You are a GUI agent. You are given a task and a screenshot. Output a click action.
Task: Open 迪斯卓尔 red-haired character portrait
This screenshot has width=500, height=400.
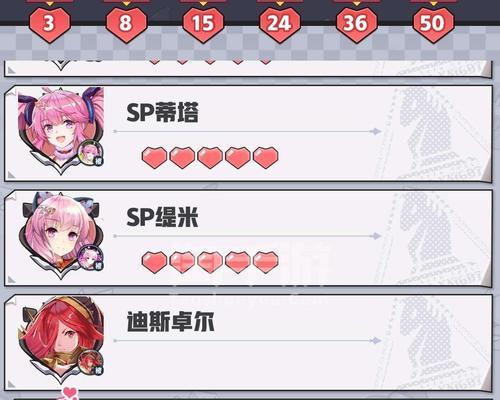[x=61, y=339]
